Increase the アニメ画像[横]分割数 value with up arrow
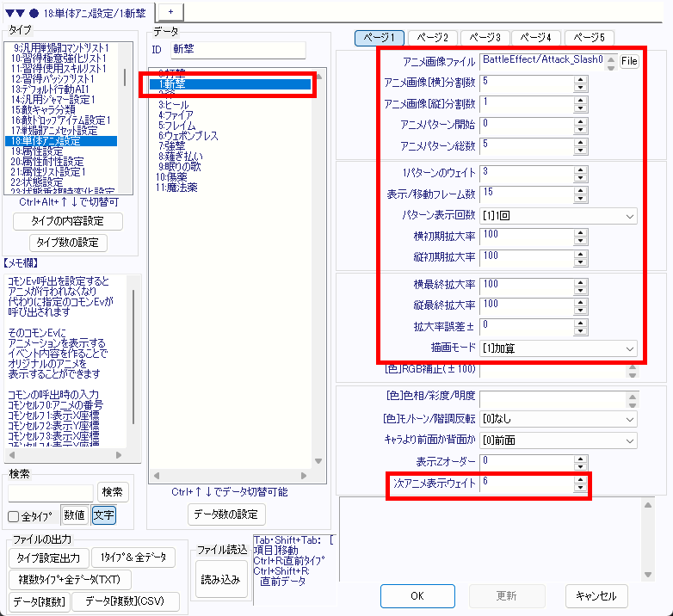 580,78
